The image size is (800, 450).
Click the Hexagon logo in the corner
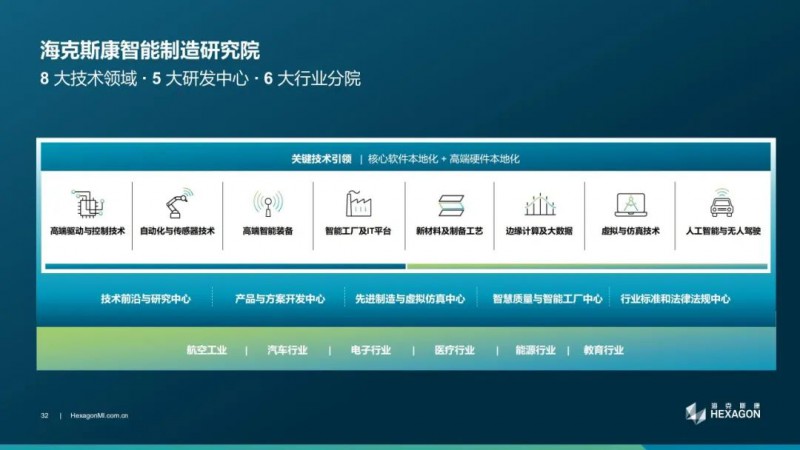click(x=722, y=413)
